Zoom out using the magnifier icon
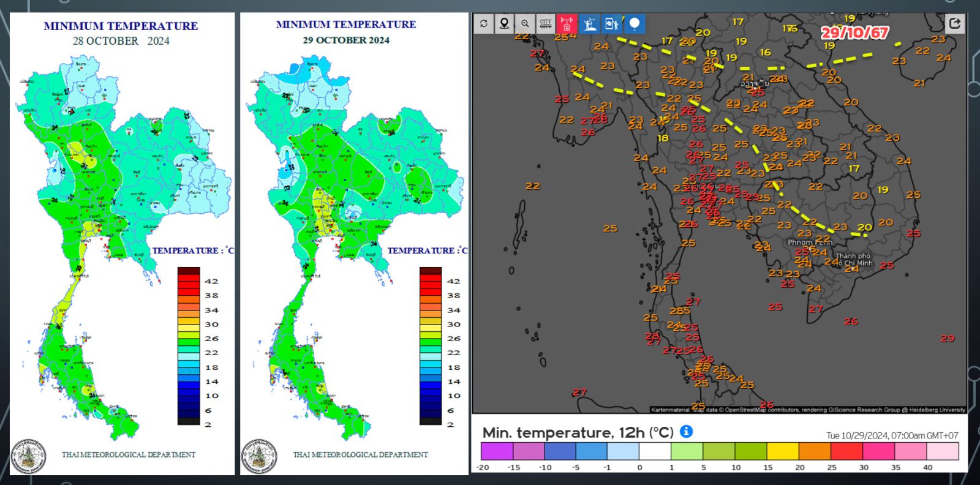 click(525, 24)
